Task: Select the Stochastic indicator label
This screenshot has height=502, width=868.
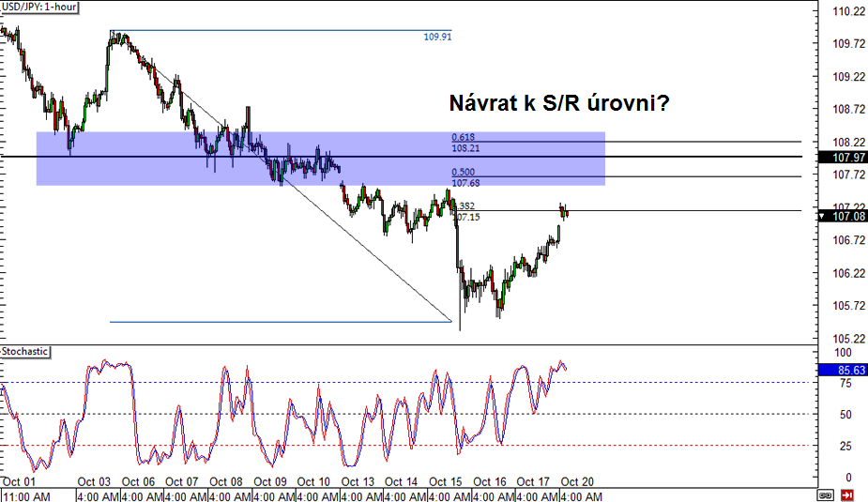Action: tap(25, 352)
